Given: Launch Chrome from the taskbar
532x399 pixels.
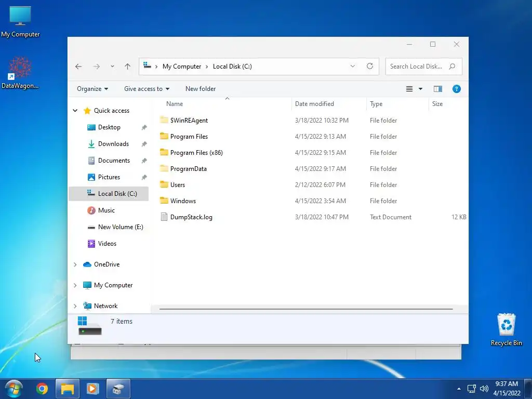Looking at the screenshot, I should tap(42, 389).
